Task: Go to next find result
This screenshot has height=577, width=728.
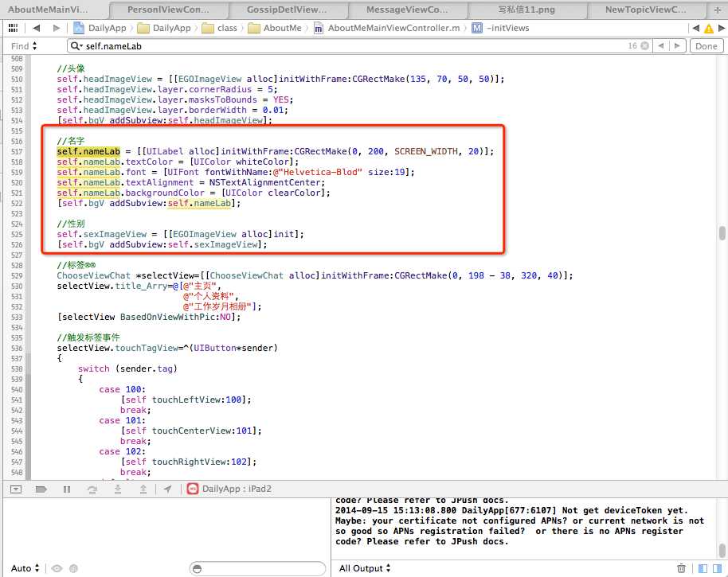Action: 677,46
